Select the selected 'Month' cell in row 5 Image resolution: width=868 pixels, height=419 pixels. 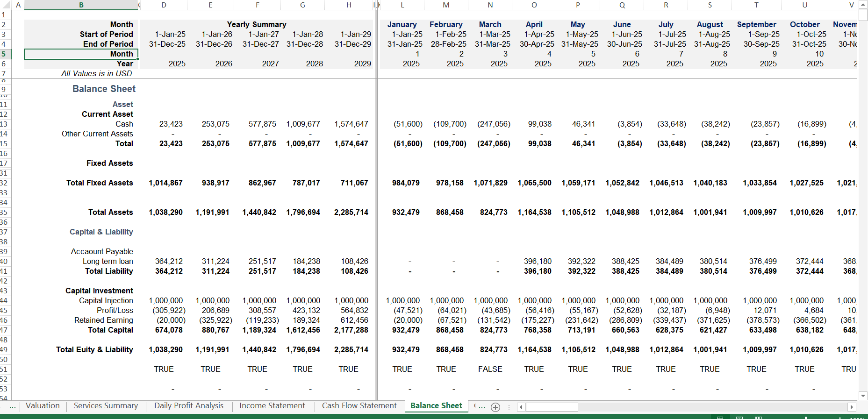[x=81, y=54]
